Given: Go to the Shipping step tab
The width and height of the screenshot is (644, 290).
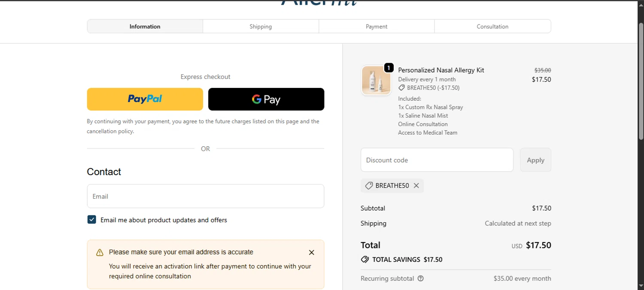Looking at the screenshot, I should point(261,26).
